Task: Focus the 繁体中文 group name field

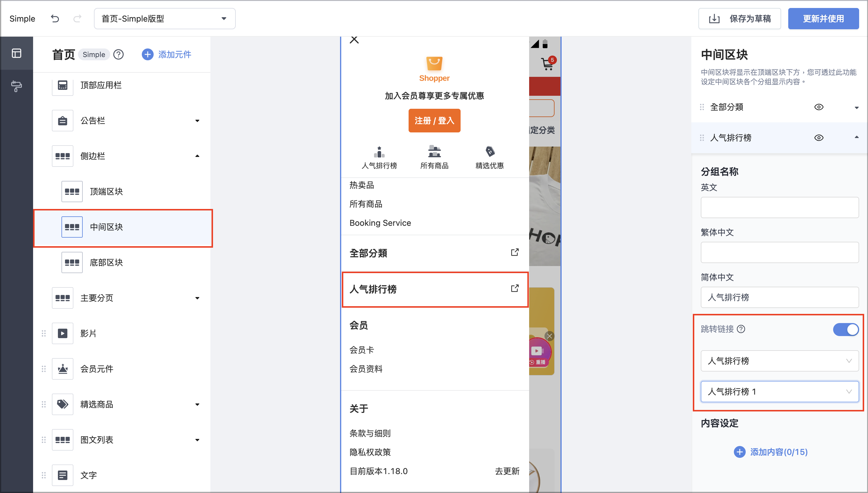Action: 780,253
